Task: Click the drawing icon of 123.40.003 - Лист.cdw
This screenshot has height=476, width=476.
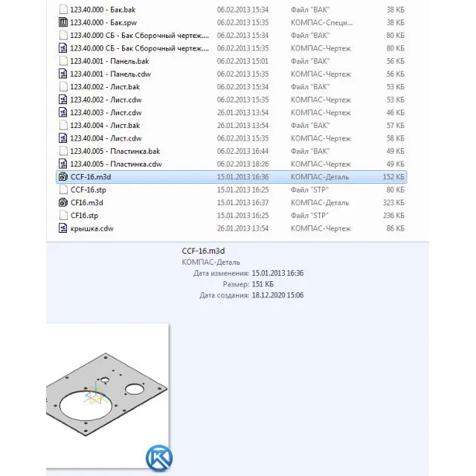Action: pyautogui.click(x=63, y=112)
